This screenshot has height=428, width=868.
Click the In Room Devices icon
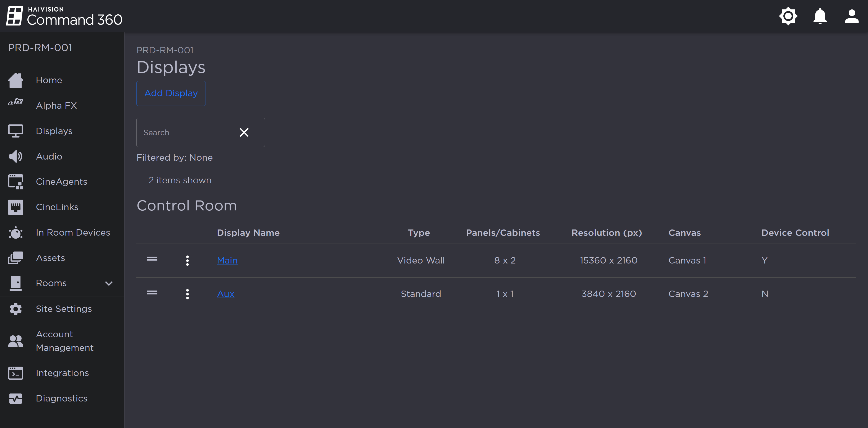(15, 233)
